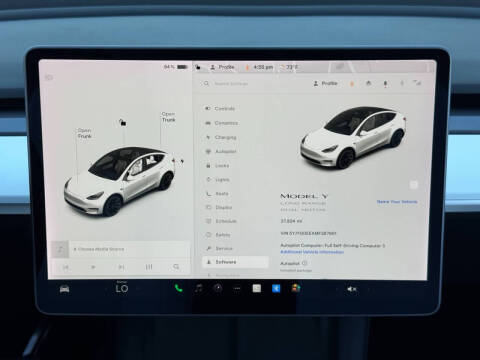
Task: Open the Safety settings menu
Action: coord(218,235)
